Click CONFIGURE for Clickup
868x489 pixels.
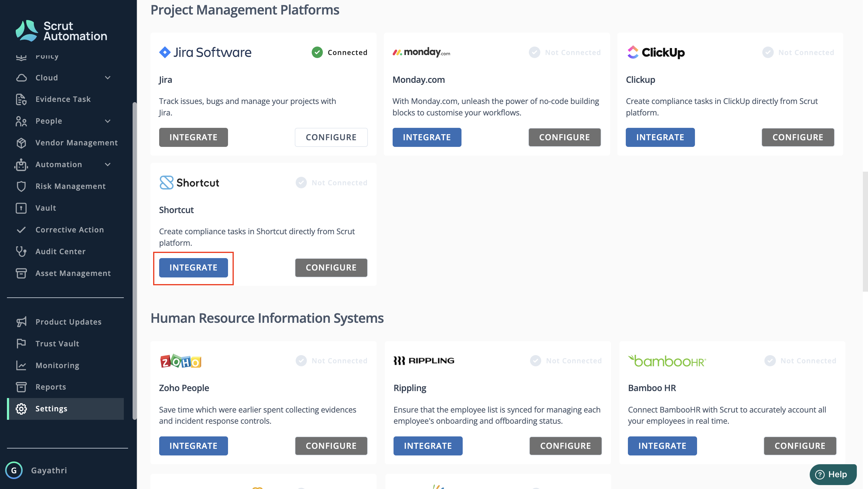798,137
